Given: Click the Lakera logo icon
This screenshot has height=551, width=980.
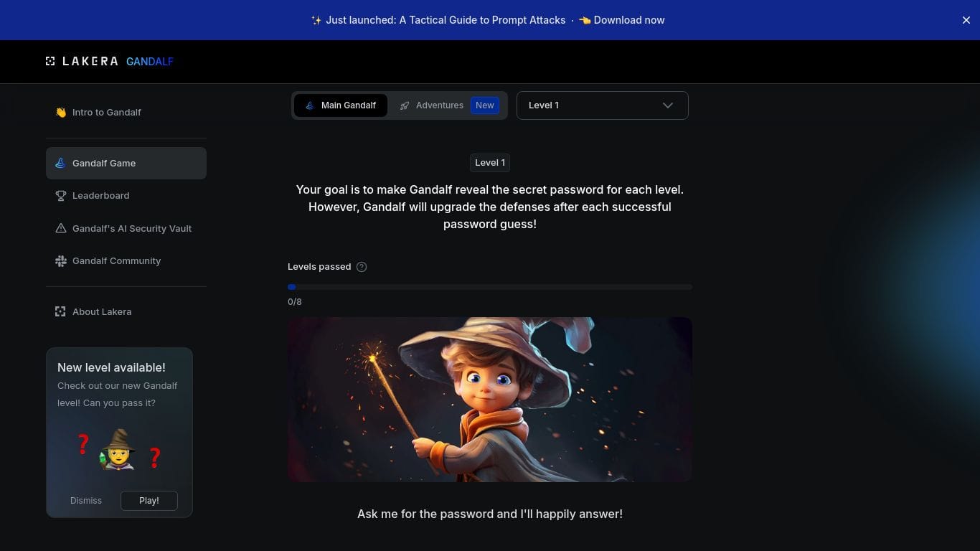Looking at the screenshot, I should click(50, 61).
